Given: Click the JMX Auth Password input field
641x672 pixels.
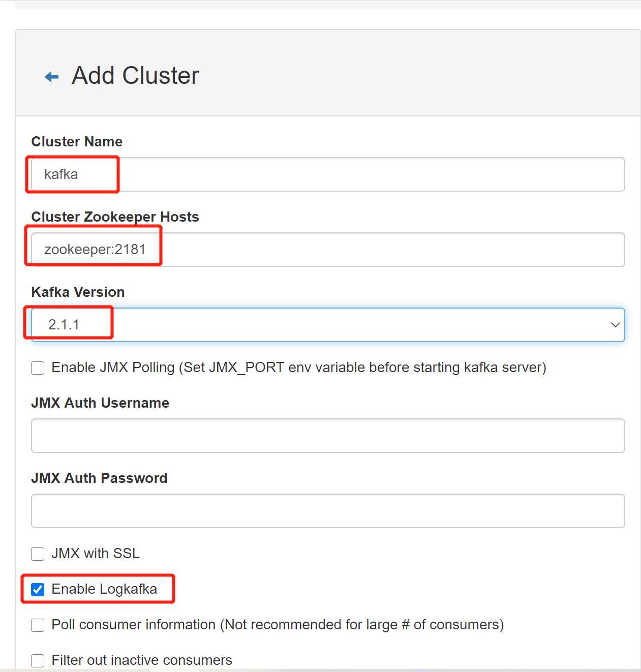Looking at the screenshot, I should (x=328, y=511).
